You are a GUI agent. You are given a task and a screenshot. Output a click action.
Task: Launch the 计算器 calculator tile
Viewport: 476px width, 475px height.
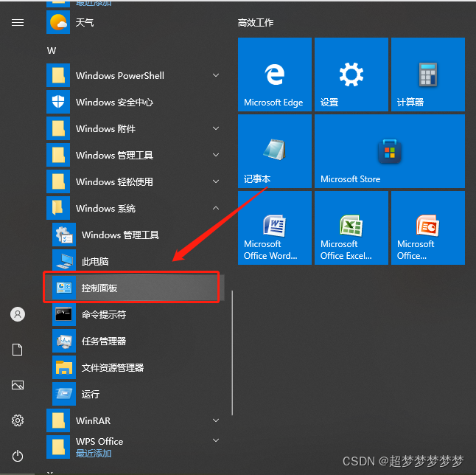click(428, 74)
